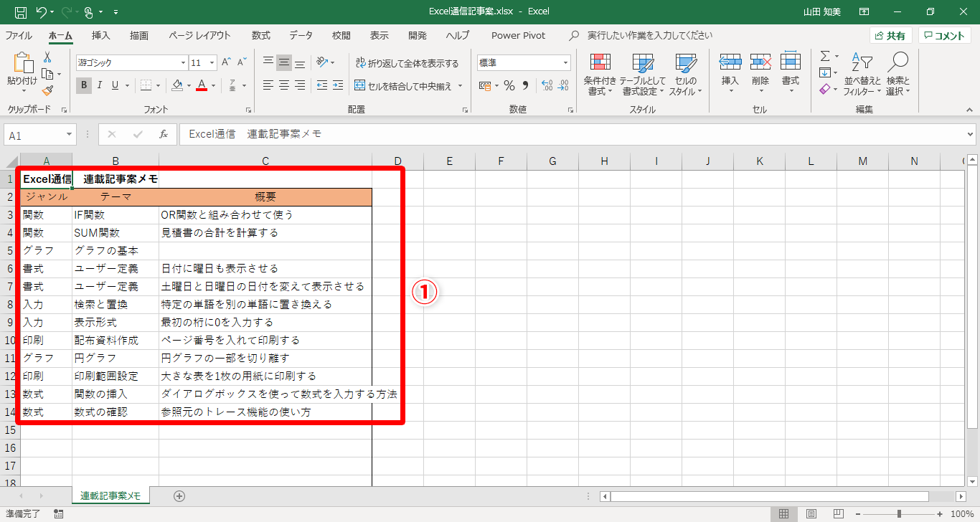Click the AutoSum sigma icon
This screenshot has height=522, width=980.
tap(825, 56)
